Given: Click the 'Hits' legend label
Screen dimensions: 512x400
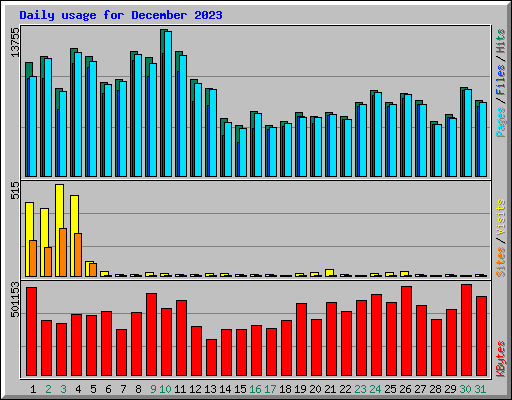Looking at the screenshot, I should point(501,41).
